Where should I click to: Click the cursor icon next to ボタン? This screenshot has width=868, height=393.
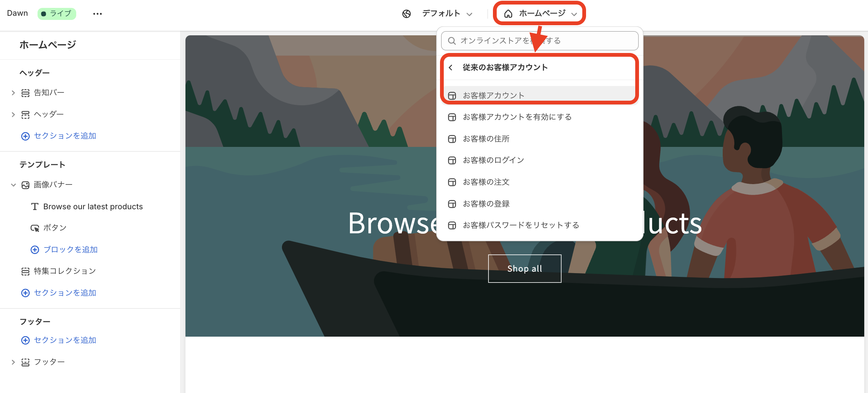pyautogui.click(x=35, y=228)
